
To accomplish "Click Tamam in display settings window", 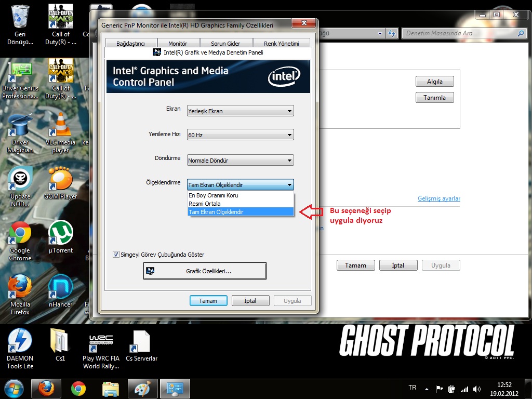I will (x=355, y=265).
